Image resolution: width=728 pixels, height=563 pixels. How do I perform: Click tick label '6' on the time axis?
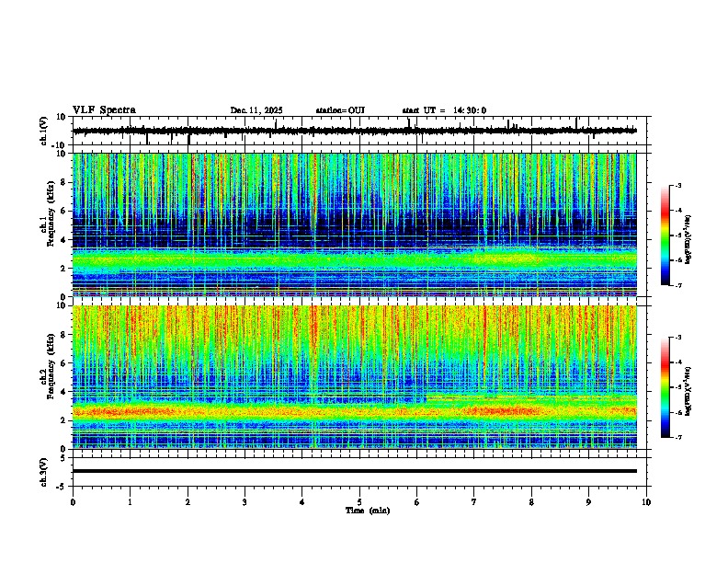coord(417,502)
